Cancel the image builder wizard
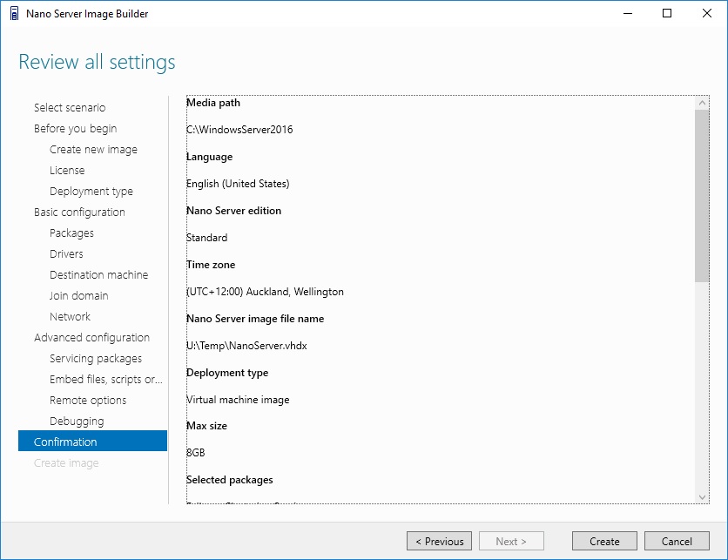The width and height of the screenshot is (728, 560). (x=677, y=541)
